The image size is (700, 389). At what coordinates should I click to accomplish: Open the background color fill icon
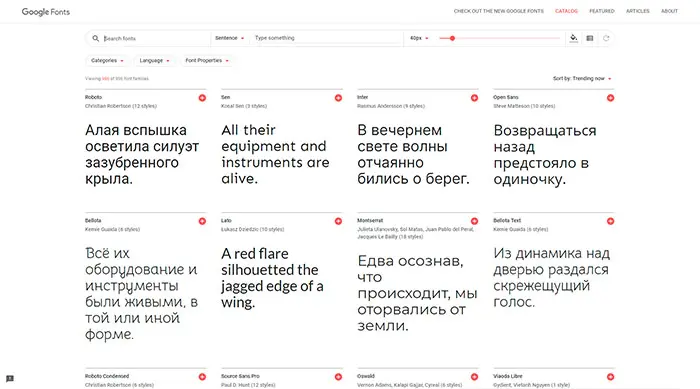tap(574, 38)
